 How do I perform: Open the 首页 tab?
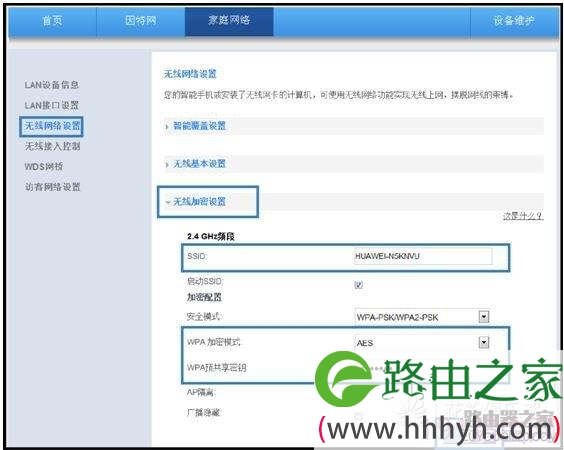point(53,21)
